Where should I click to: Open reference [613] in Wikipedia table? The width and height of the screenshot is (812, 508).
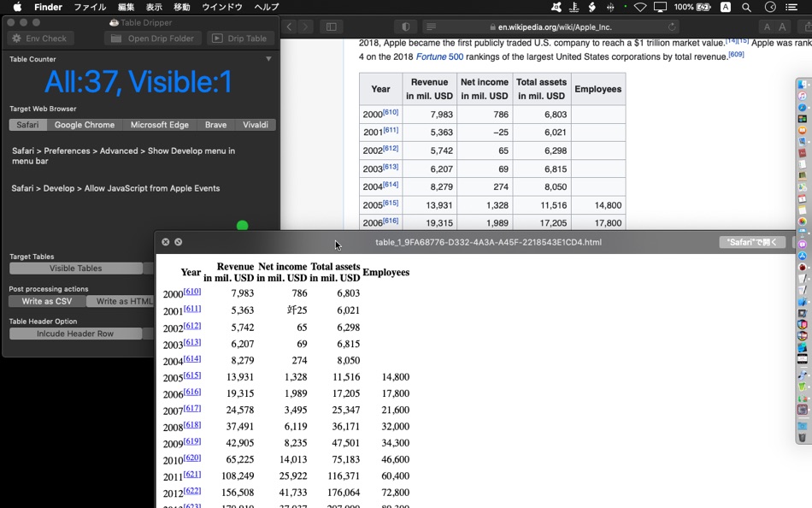pos(391,167)
